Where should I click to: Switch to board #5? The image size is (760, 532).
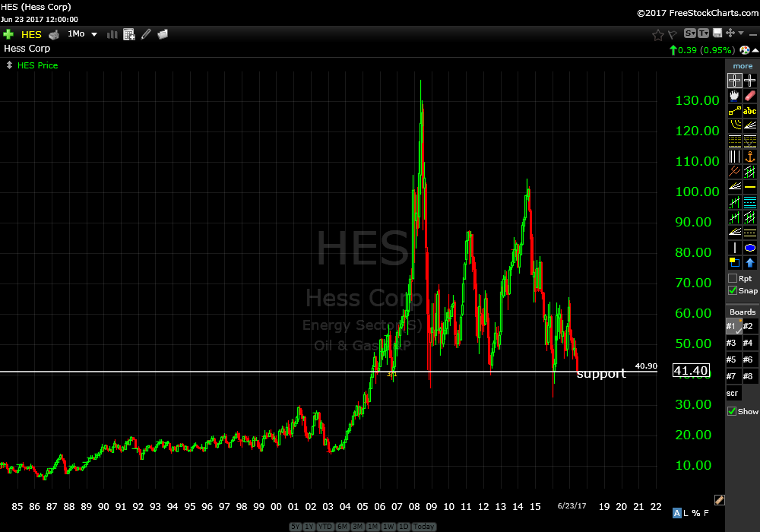[x=733, y=359]
